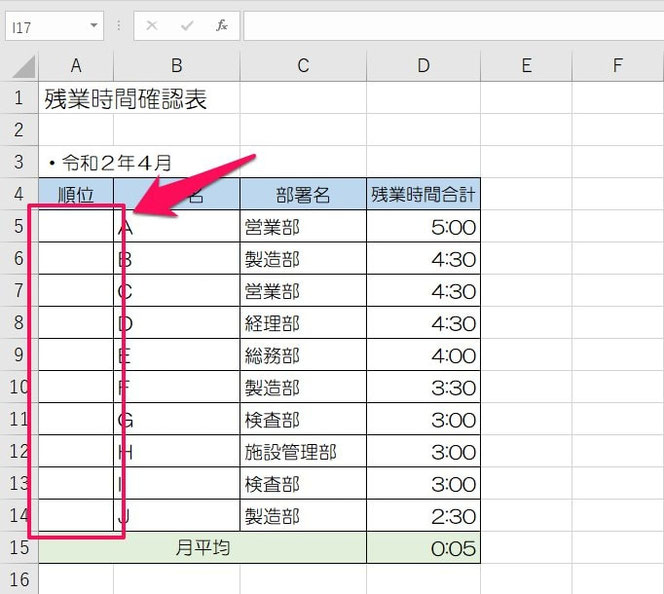Select row 9 header

(19, 354)
